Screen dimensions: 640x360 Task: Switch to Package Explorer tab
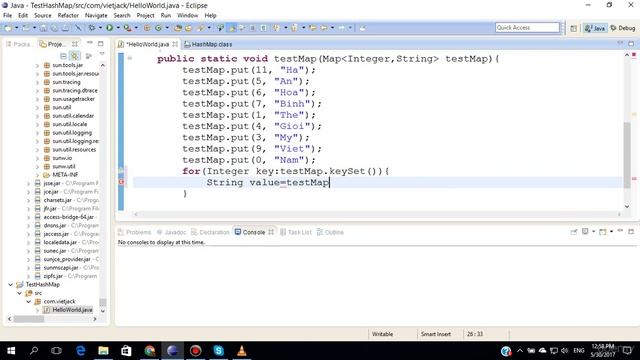click(19, 44)
